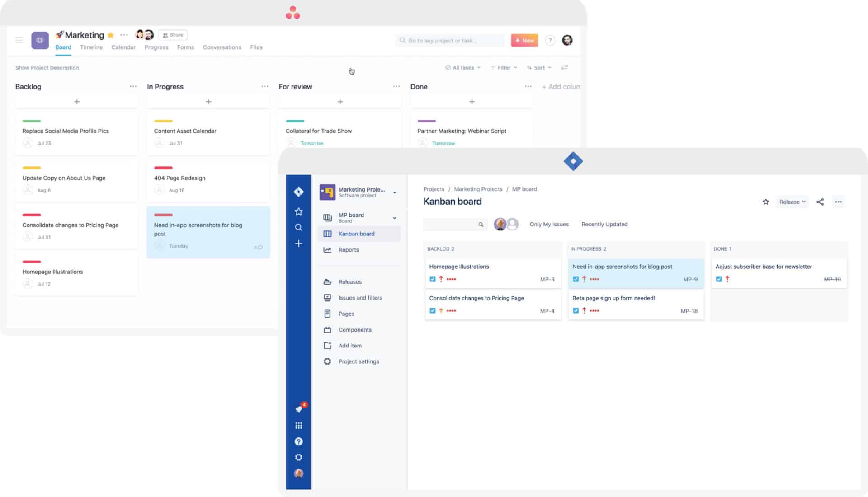Select the Kanban board sidebar item

coord(356,234)
